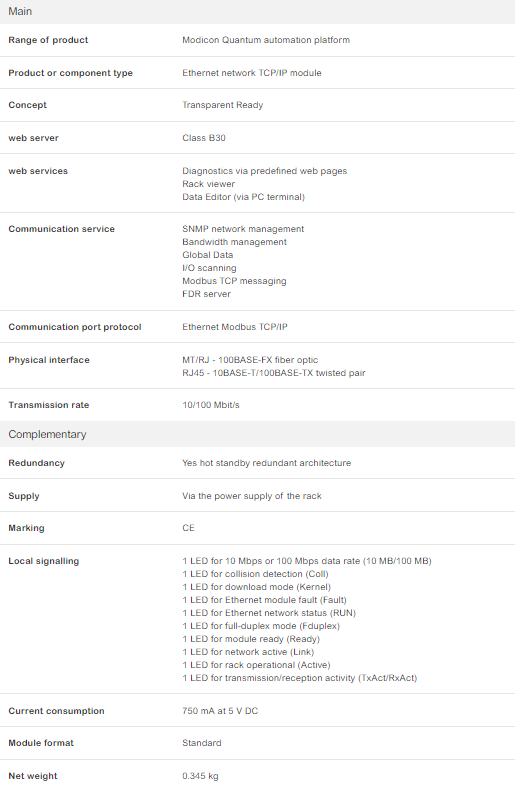Viewport: 515px width, 789px height.
Task: Select the 'Range of product' label
Action: (48, 40)
